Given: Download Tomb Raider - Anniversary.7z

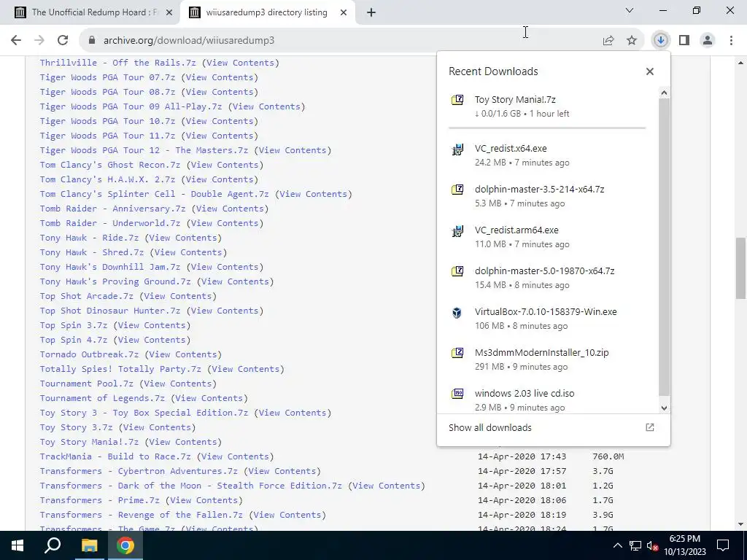Looking at the screenshot, I should [x=112, y=209].
